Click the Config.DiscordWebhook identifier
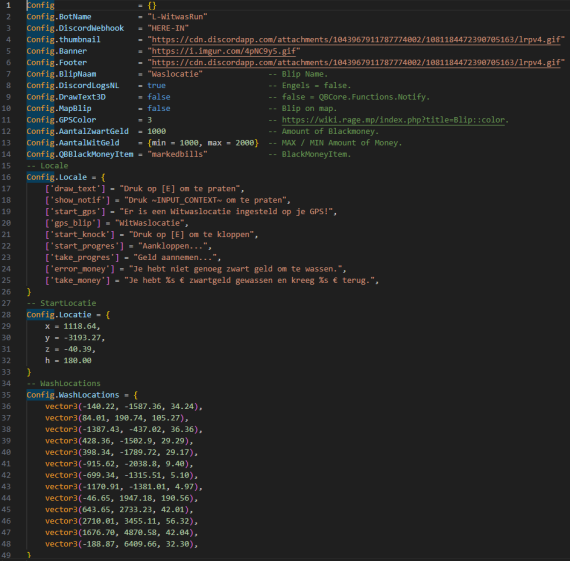This screenshot has width=570, height=561. (x=75, y=28)
